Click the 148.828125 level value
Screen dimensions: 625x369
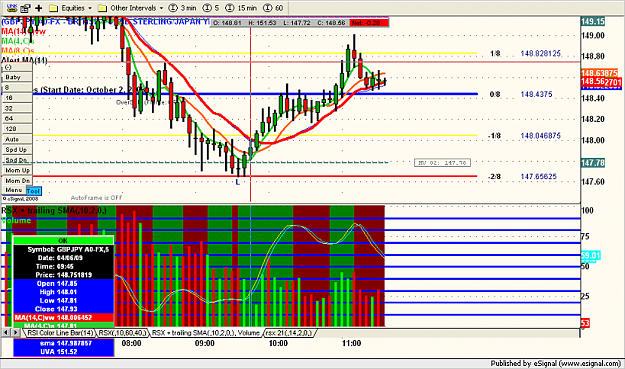coord(540,53)
